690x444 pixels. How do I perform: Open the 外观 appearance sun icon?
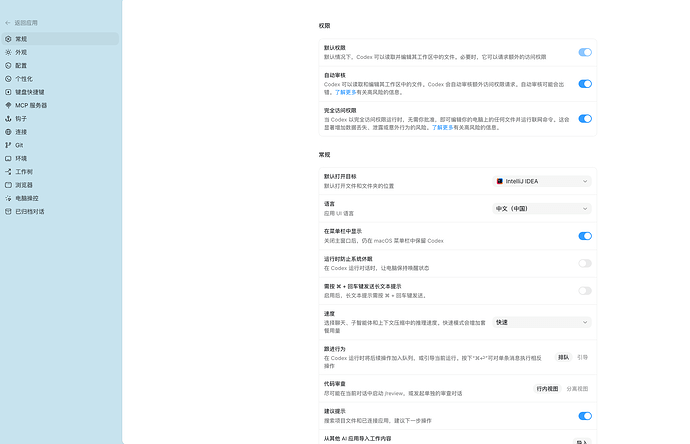(x=8, y=52)
